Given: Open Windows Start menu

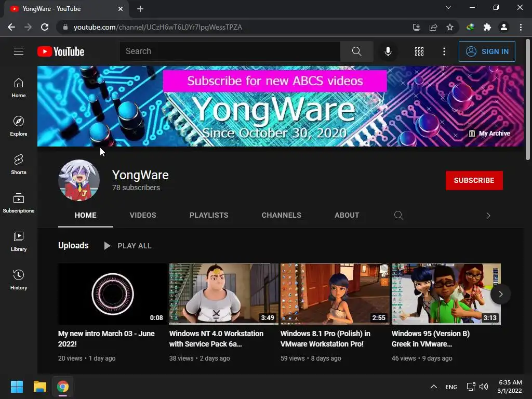Looking at the screenshot, I should point(17,387).
